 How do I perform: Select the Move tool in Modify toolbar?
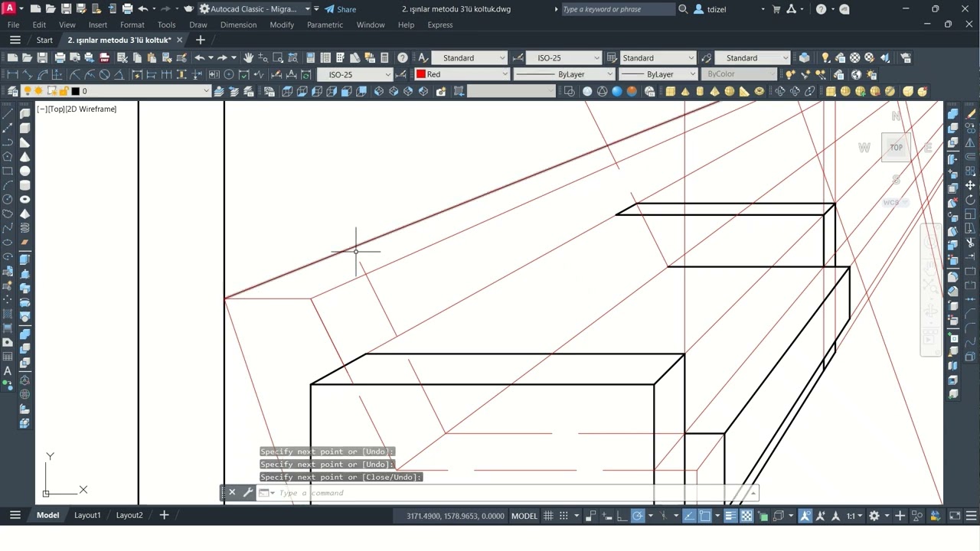[971, 185]
